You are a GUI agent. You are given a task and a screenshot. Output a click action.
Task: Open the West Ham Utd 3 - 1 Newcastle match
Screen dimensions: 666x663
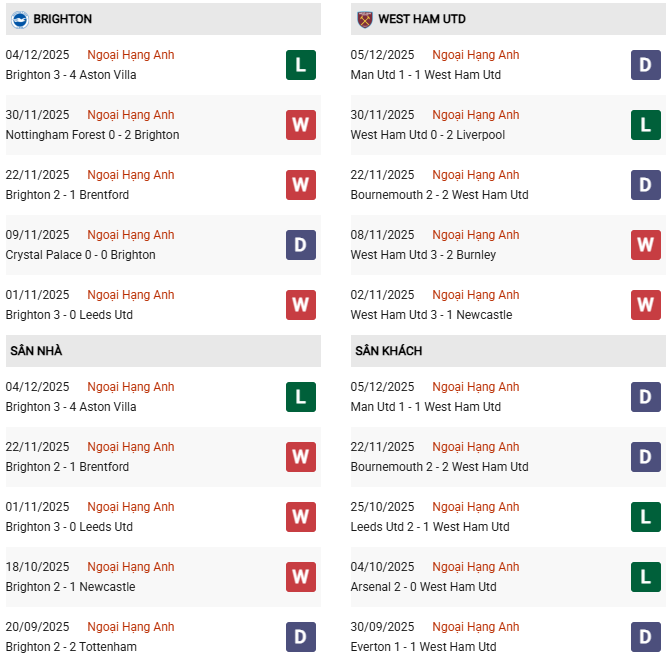click(x=431, y=315)
